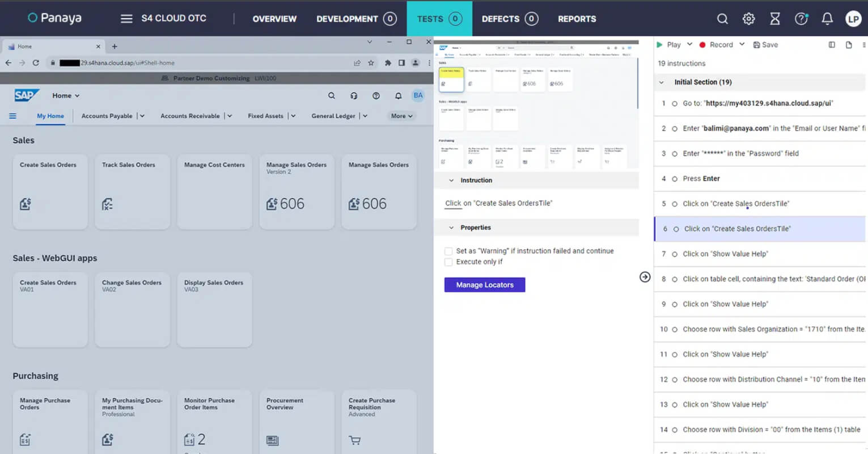Open SAP help question mark icon
This screenshot has height=454, width=868.
376,96
